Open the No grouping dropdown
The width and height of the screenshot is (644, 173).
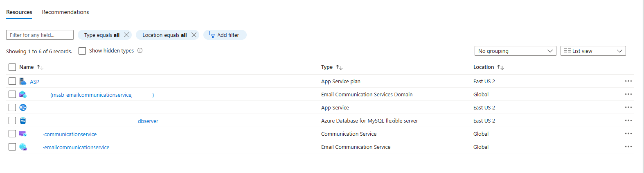click(x=515, y=51)
